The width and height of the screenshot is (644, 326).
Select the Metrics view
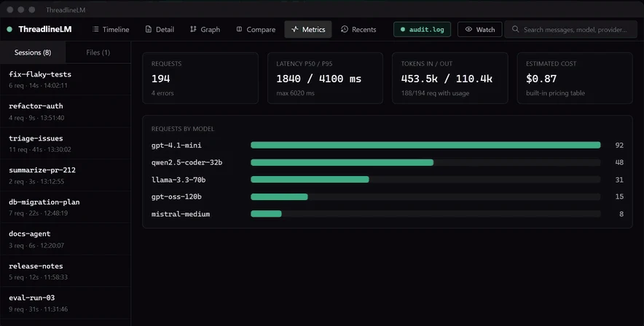pyautogui.click(x=308, y=30)
